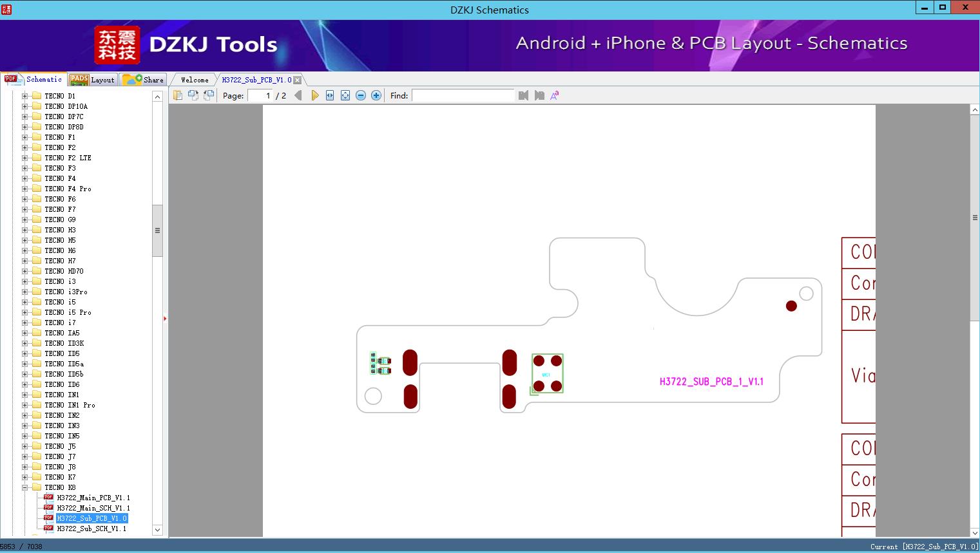The height and width of the screenshot is (553, 980).
Task: Fit page to width icon
Action: tap(330, 95)
